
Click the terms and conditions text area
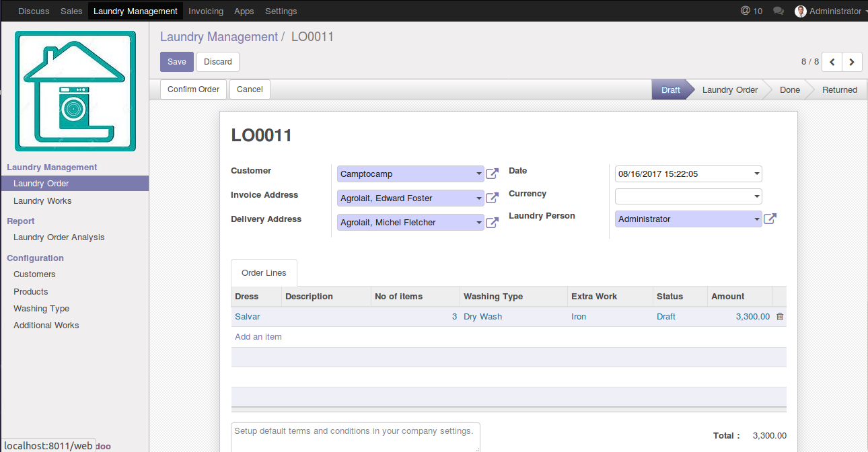click(x=355, y=437)
